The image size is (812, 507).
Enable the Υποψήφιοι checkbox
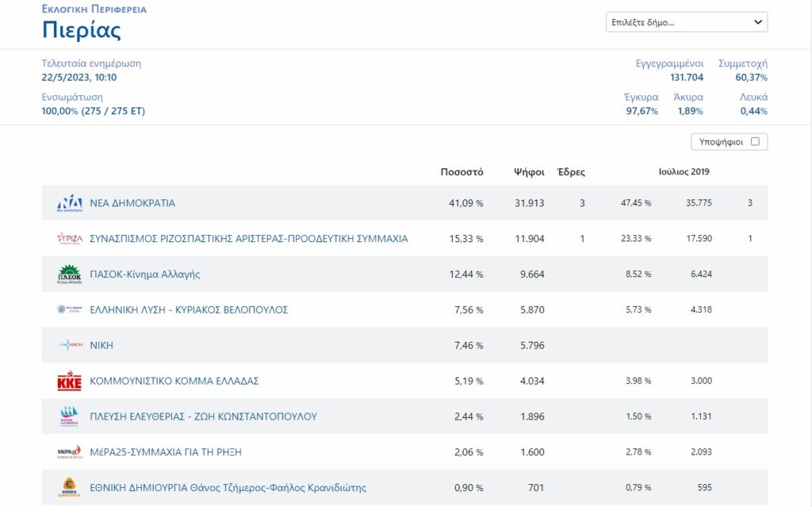(755, 142)
